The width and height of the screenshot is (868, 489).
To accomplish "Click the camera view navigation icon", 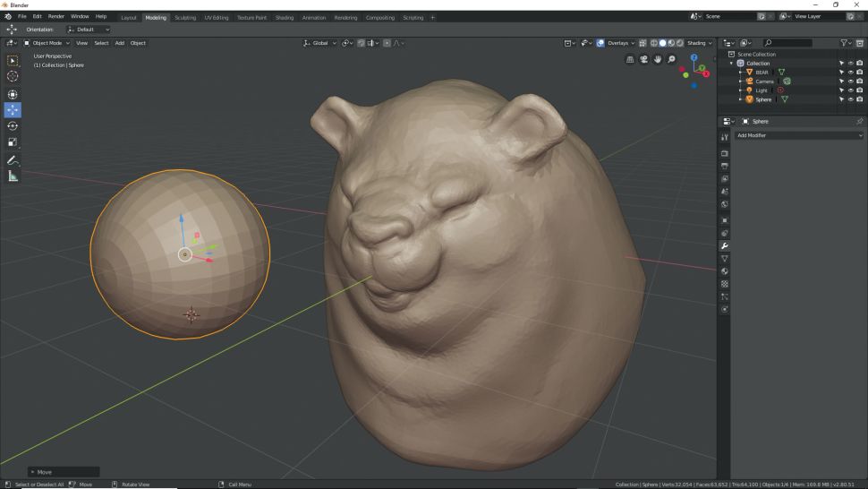I will [x=643, y=59].
